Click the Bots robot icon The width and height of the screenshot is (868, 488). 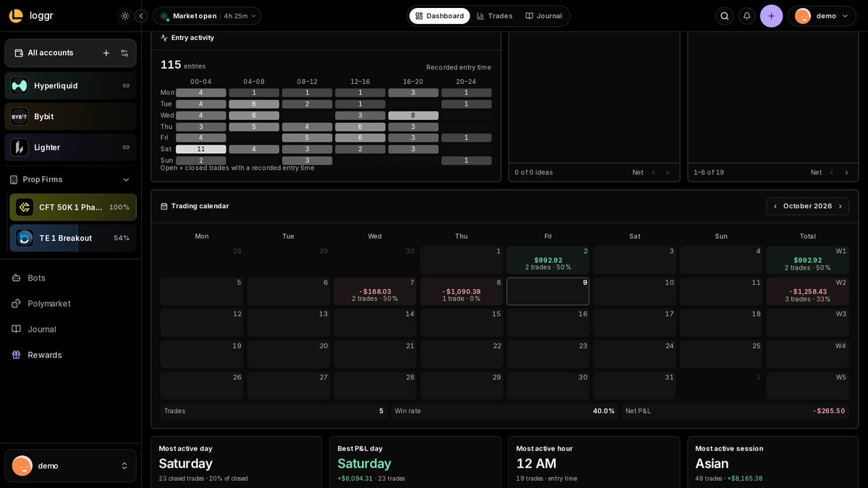pos(16,278)
